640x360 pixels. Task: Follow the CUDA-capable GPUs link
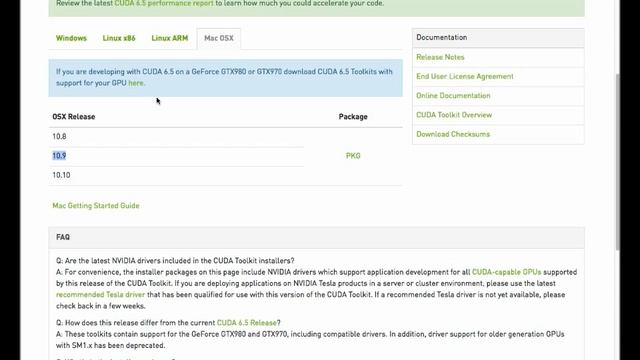[507, 272]
